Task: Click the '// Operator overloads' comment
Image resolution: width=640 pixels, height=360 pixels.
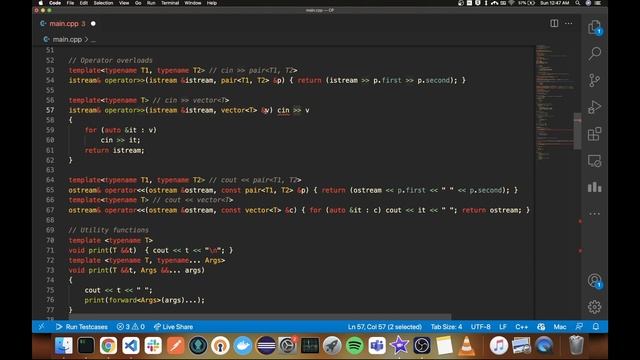Action: click(x=110, y=60)
